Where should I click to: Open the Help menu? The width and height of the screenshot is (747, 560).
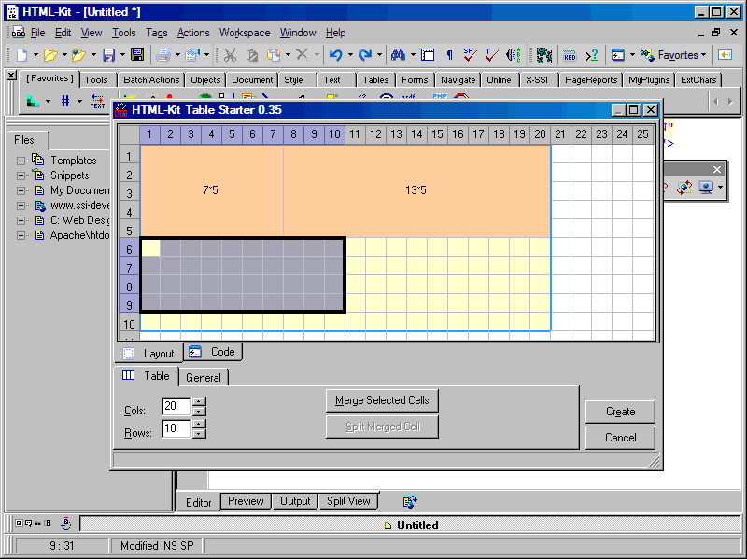coord(336,33)
